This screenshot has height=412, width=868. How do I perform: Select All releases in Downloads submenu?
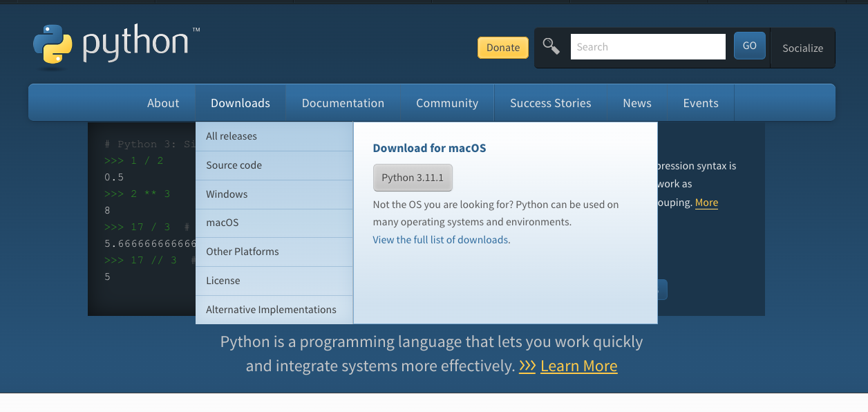(274, 136)
